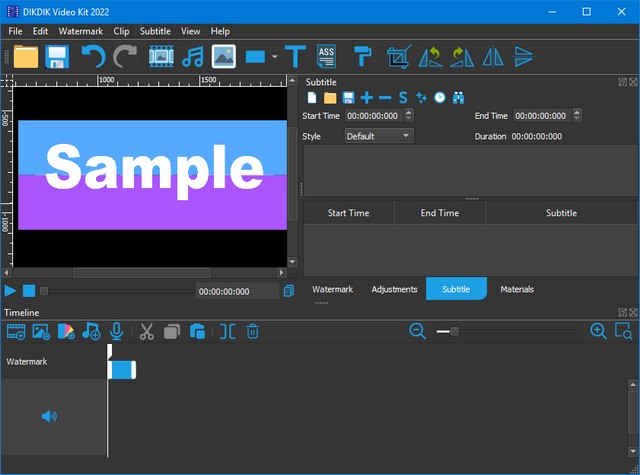This screenshot has height=475, width=640.
Task: Switch to the Adjustments tab
Action: point(394,289)
